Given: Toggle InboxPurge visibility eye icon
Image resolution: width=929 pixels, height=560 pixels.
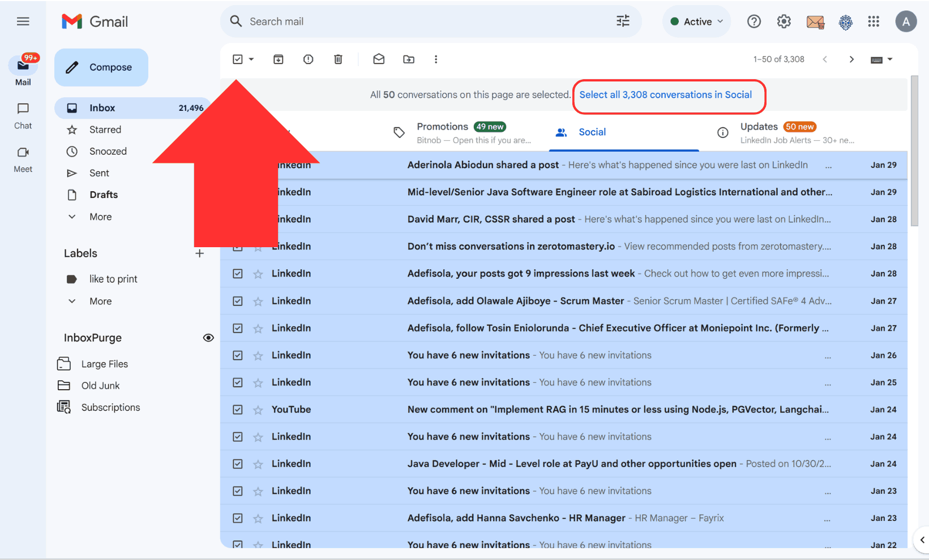Looking at the screenshot, I should pos(208,338).
